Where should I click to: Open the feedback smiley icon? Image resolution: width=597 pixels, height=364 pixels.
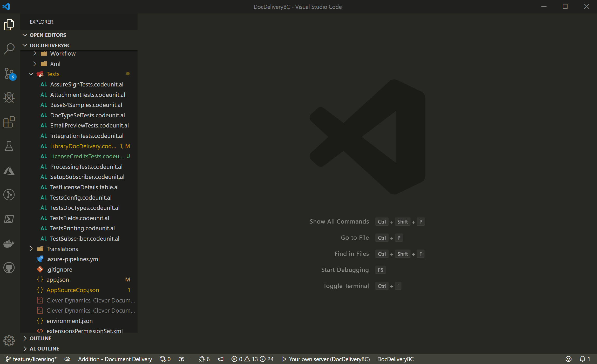[x=568, y=359]
